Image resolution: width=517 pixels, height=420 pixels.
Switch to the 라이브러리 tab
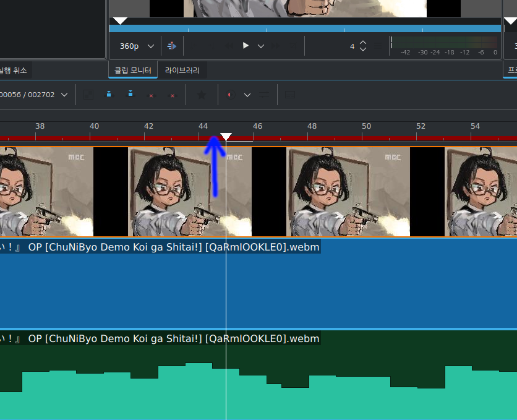pyautogui.click(x=182, y=71)
